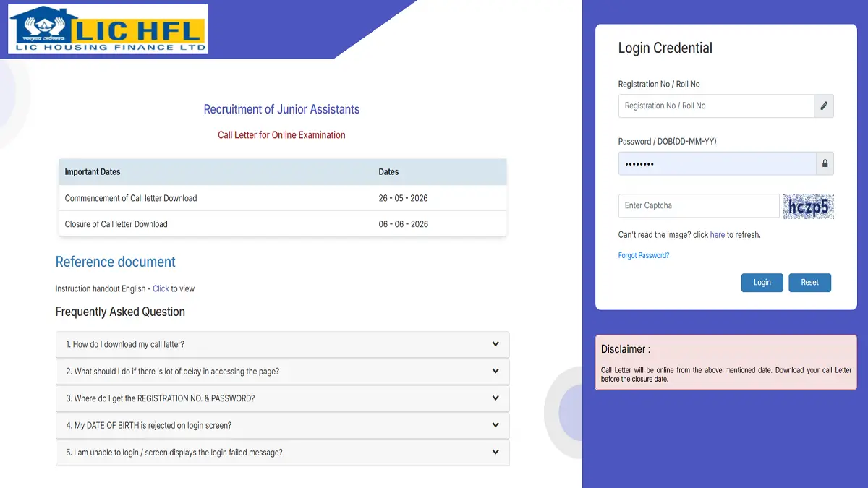The image size is (868, 488).
Task: Expand 'I am unable to login' FAQ
Action: [x=282, y=453]
